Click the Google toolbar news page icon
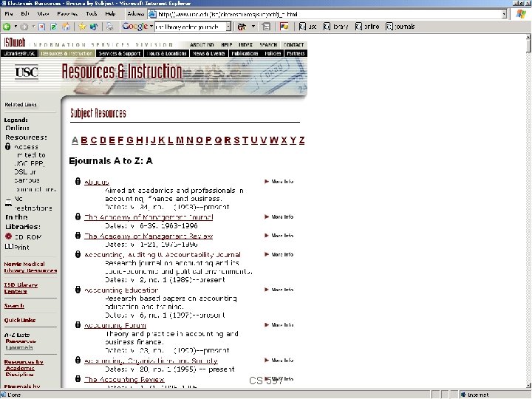The image size is (532, 399). click(x=266, y=27)
